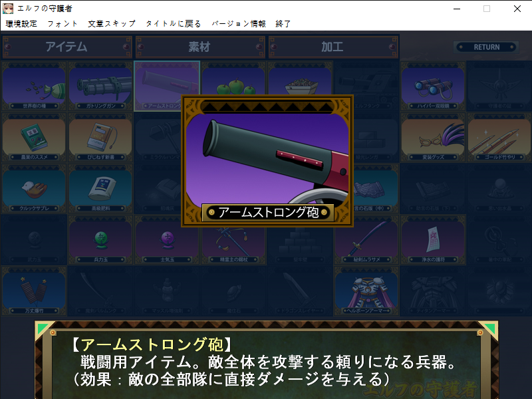The height and width of the screenshot is (399, 532).
Task: Open the フォント menu
Action: [x=63, y=24]
